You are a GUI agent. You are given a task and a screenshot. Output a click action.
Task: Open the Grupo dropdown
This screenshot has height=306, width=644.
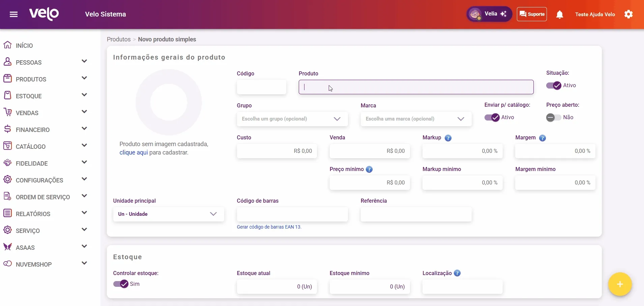point(292,119)
